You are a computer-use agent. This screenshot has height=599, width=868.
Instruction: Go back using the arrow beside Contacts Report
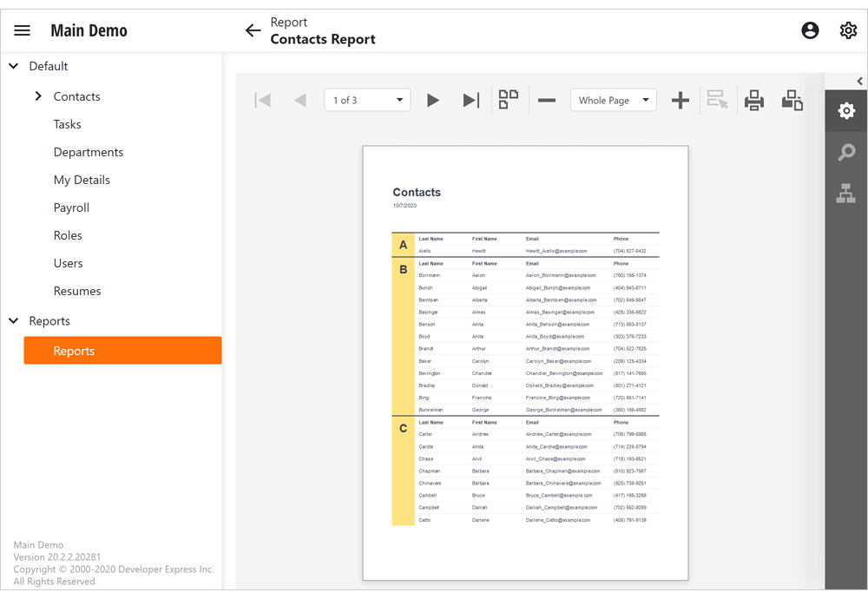pyautogui.click(x=253, y=30)
